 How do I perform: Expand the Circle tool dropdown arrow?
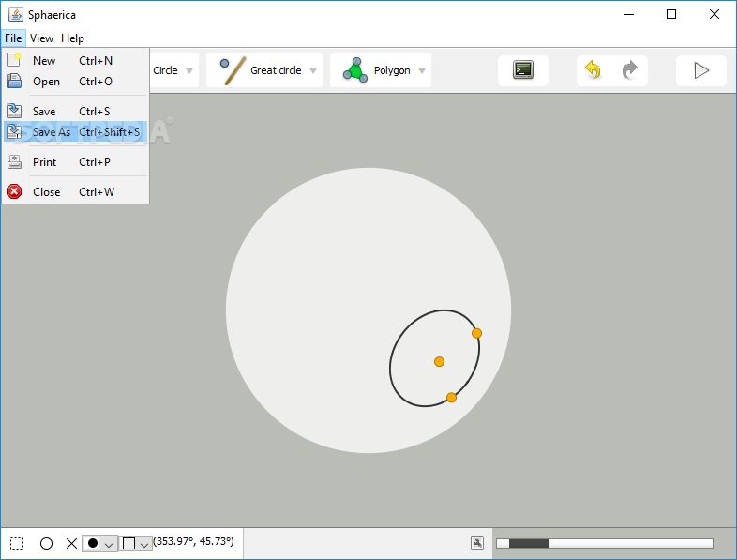tap(189, 71)
